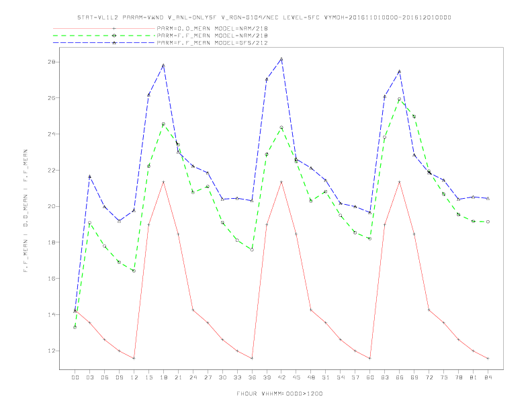Click the red solid line sample in legend
Image resolution: width=532 pixels, height=411 pixels.
[104, 28]
